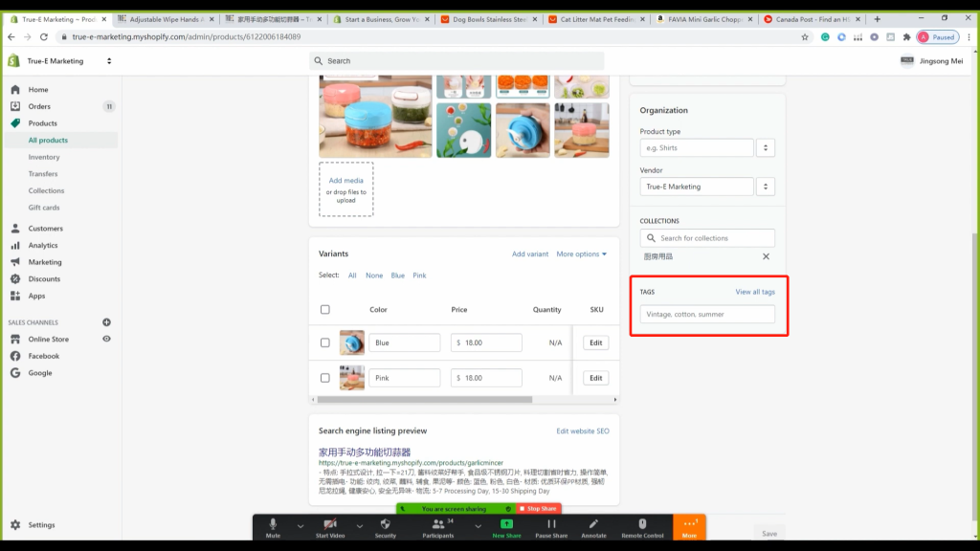
Task: Check the Pink variant's checkbox
Action: pos(326,377)
